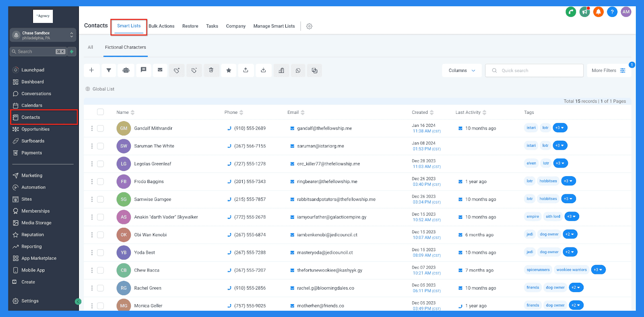Open the Restore tab

tap(190, 26)
